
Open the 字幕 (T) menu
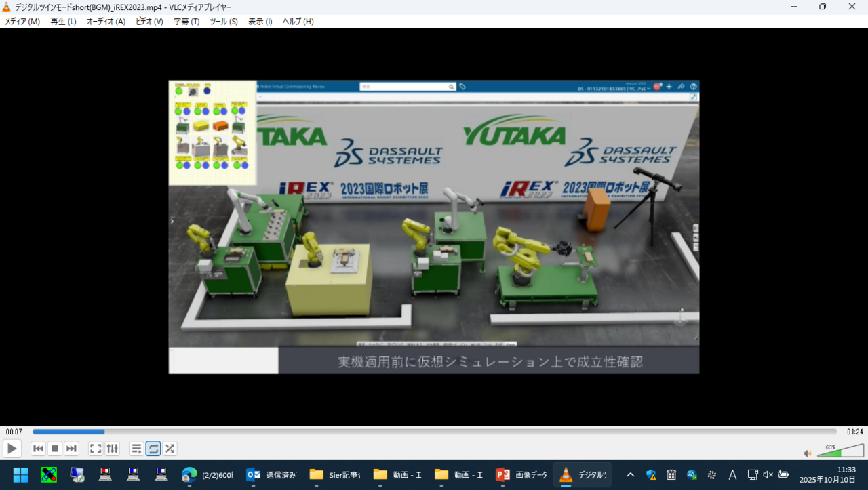click(186, 22)
